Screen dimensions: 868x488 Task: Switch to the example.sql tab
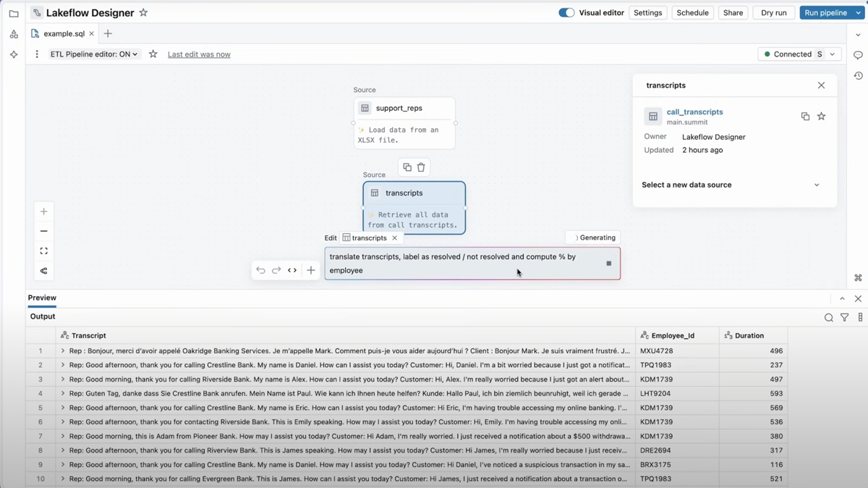click(64, 33)
